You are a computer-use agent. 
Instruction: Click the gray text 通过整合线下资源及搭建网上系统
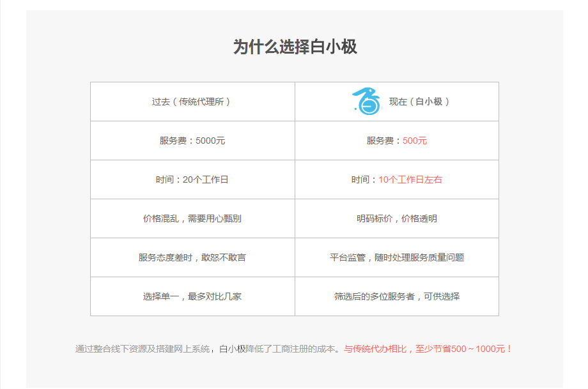(x=143, y=349)
